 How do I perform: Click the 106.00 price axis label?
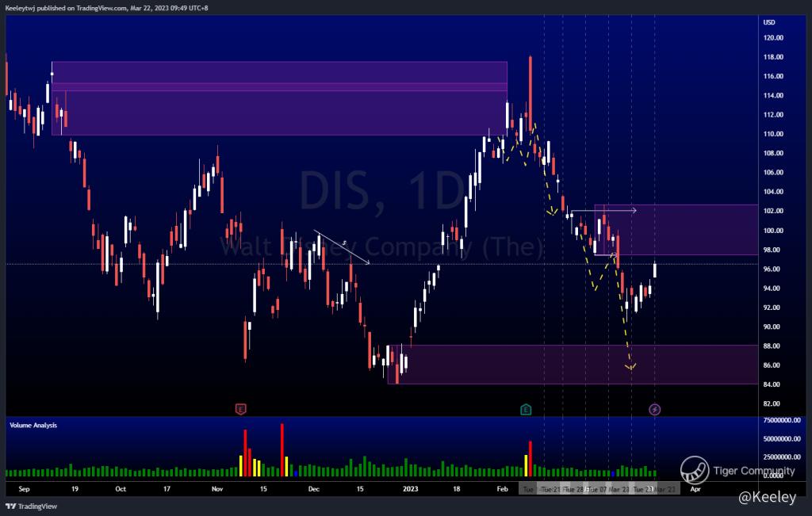773,172
